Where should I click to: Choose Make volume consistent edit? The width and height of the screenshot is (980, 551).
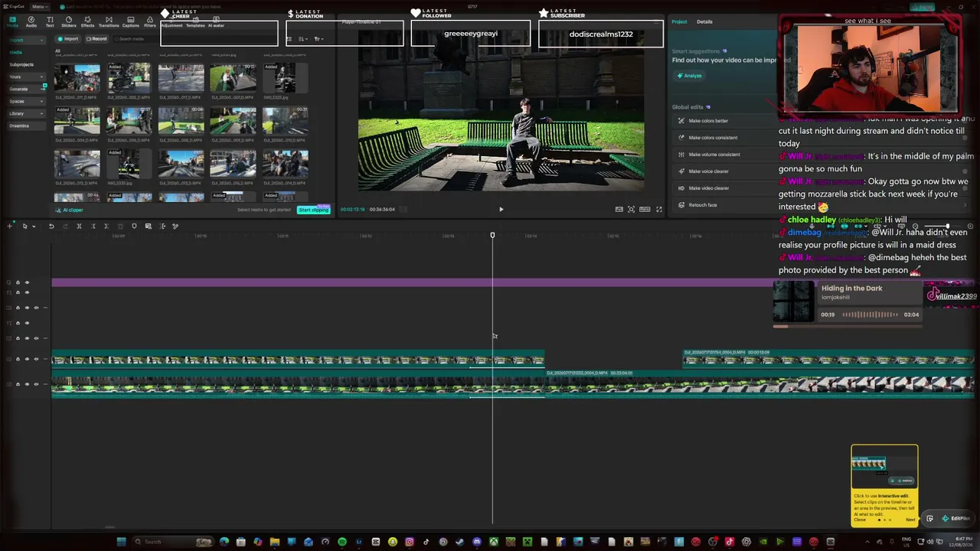(x=714, y=155)
